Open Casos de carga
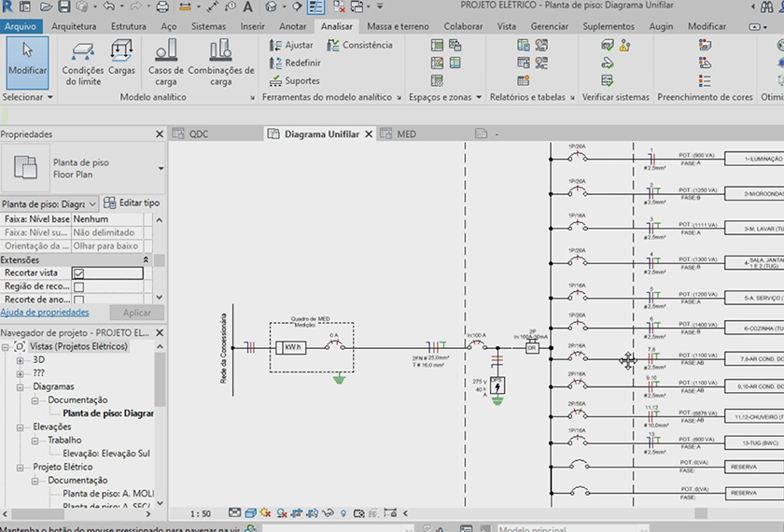 tap(166, 62)
